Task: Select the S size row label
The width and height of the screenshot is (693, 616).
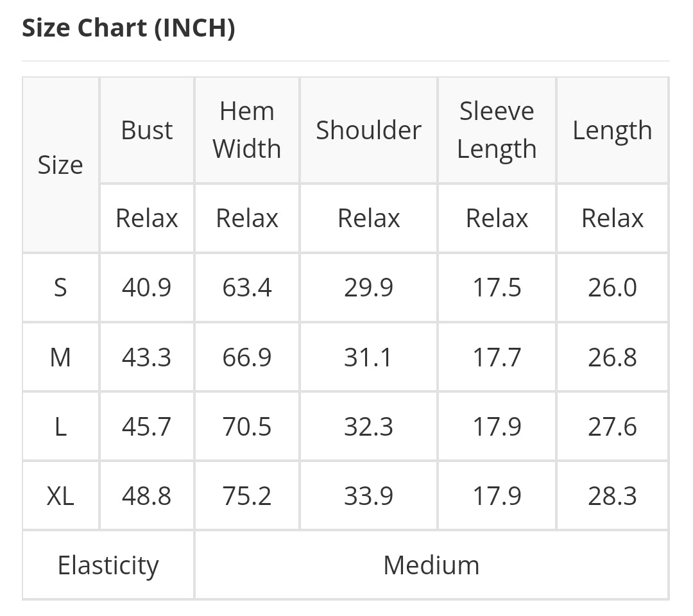Action: 60,287
